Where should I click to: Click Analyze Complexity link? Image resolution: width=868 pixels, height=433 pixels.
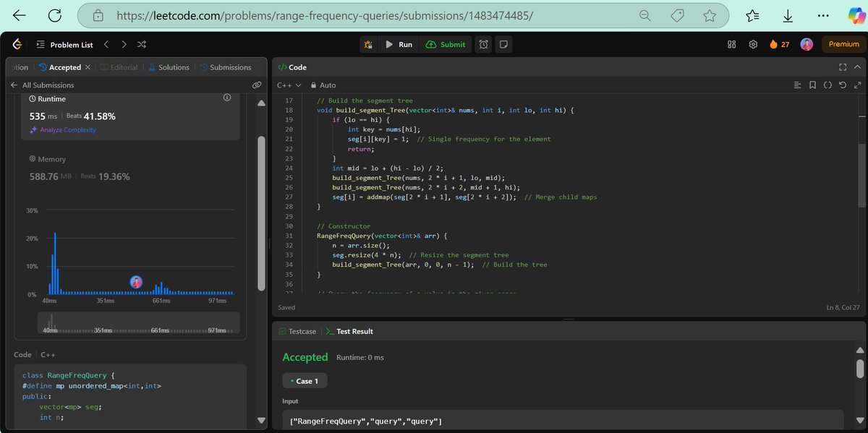tap(62, 130)
